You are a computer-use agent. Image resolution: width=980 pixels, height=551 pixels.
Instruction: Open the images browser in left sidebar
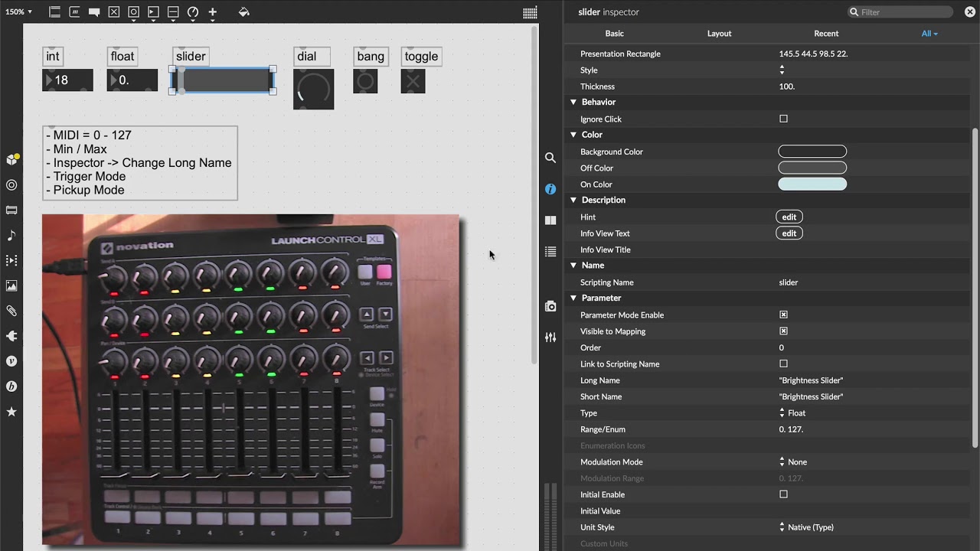[11, 285]
